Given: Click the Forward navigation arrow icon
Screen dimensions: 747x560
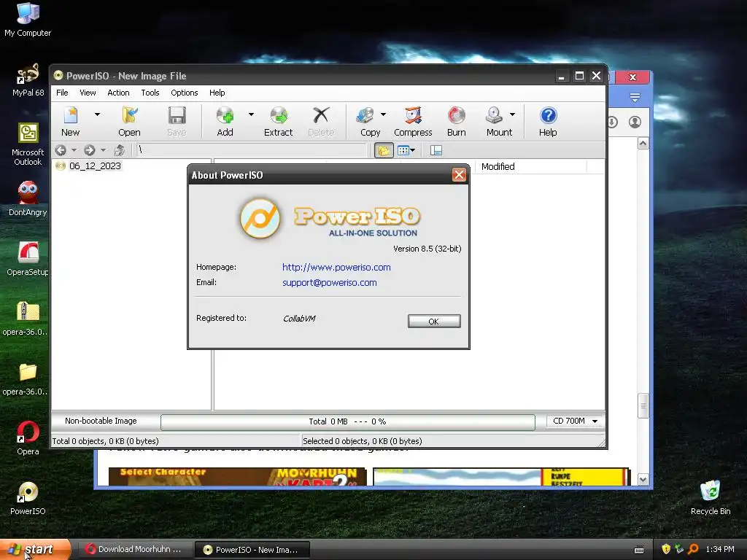Looking at the screenshot, I should pos(90,150).
